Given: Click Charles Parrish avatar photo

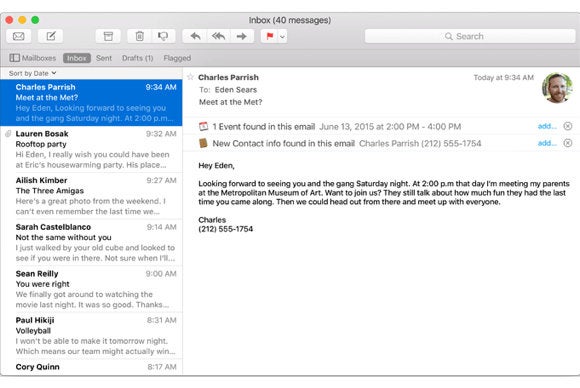Looking at the screenshot, I should coord(557,88).
